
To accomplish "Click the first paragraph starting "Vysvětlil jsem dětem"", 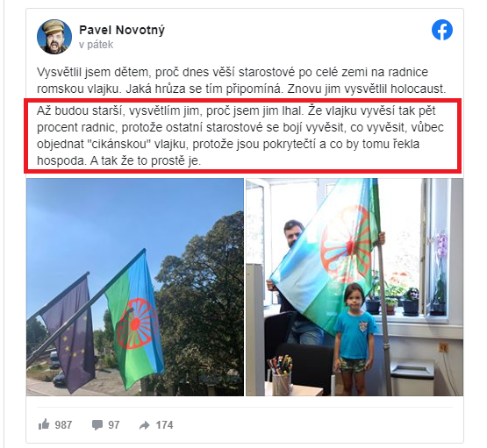I will click(x=241, y=81).
